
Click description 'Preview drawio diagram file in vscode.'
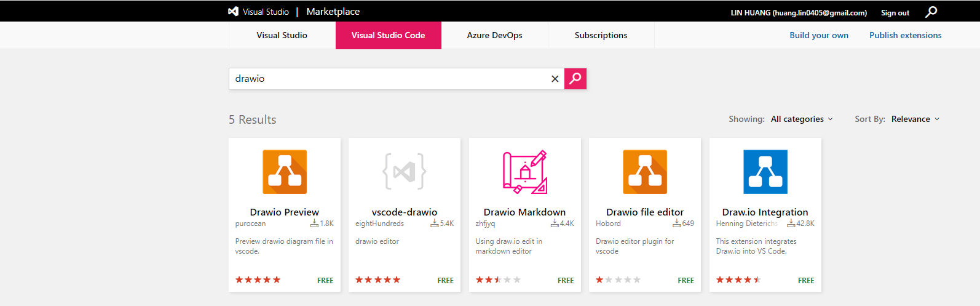(284, 246)
